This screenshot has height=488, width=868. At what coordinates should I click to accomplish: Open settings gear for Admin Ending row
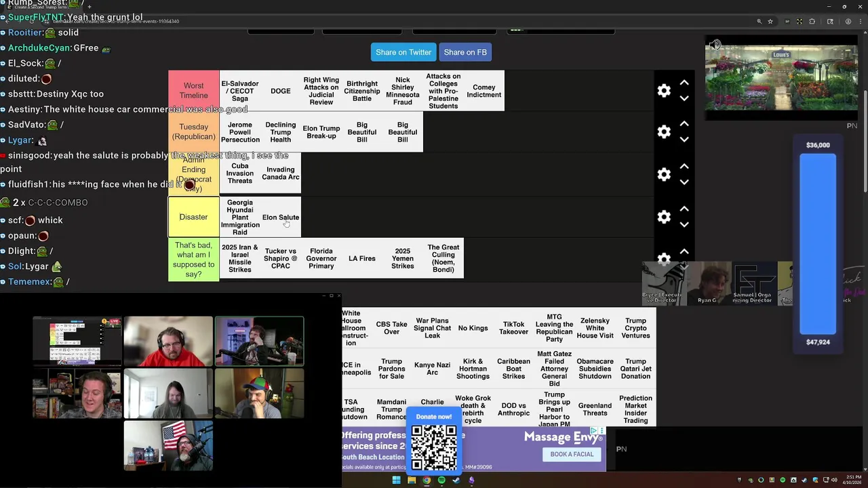(x=664, y=174)
